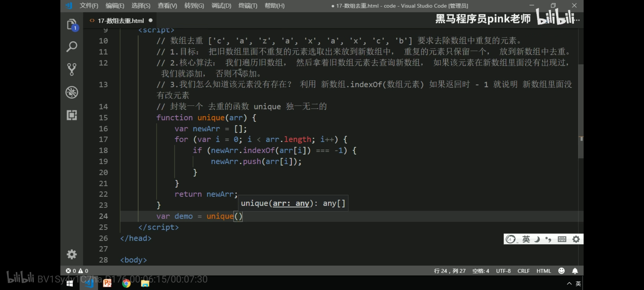
Task: Open the Search panel icon
Action: (x=72, y=47)
